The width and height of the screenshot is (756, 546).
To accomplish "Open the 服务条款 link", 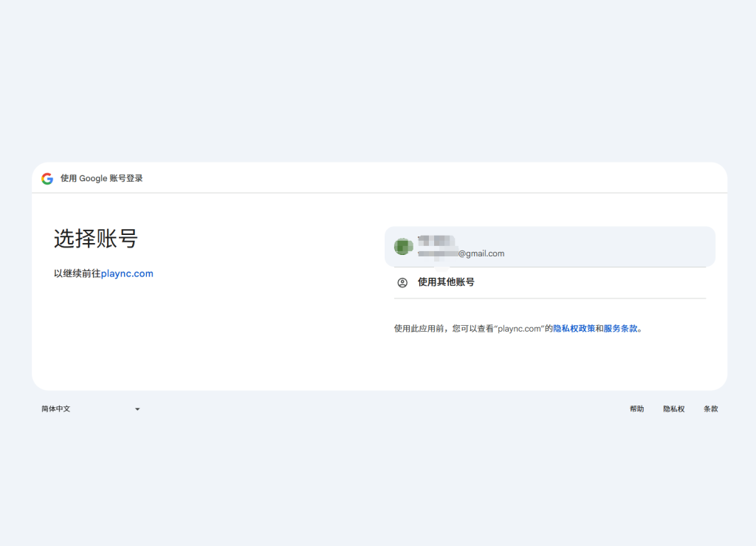I will click(x=620, y=329).
